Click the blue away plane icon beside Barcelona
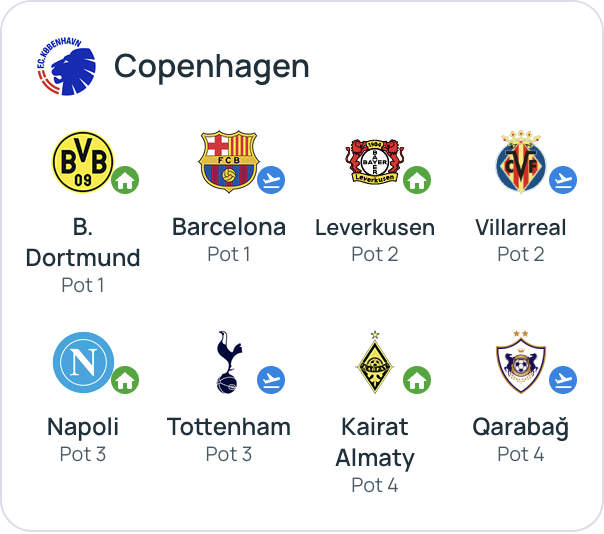This screenshot has height=534, width=604. [x=271, y=181]
